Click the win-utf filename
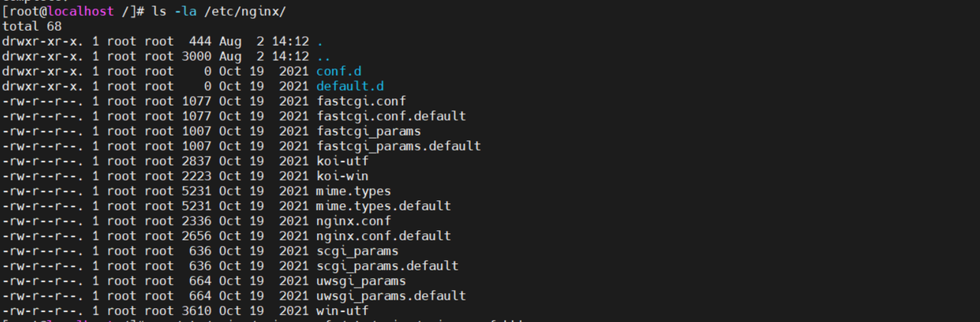This screenshot has width=980, height=322. [x=342, y=310]
